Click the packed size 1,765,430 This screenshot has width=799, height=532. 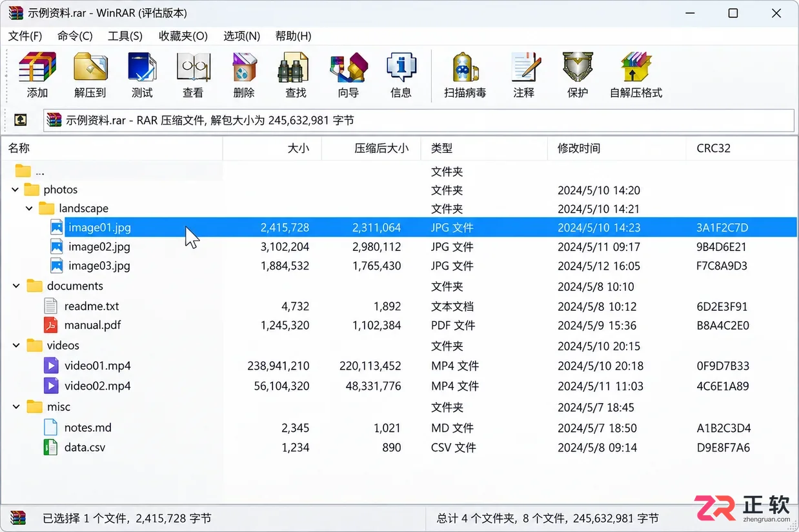pos(376,266)
